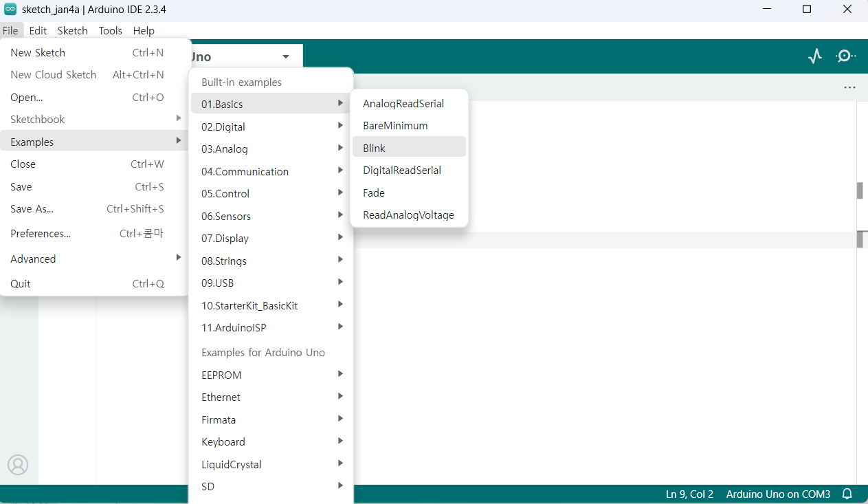Open the AnalogReadSerial example

409,103
